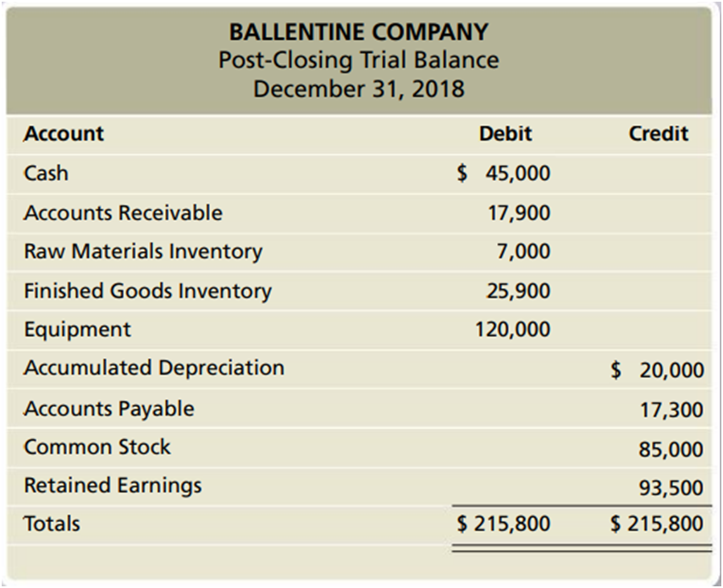Click the Cash account label
The image size is (723, 588).
pos(46,173)
